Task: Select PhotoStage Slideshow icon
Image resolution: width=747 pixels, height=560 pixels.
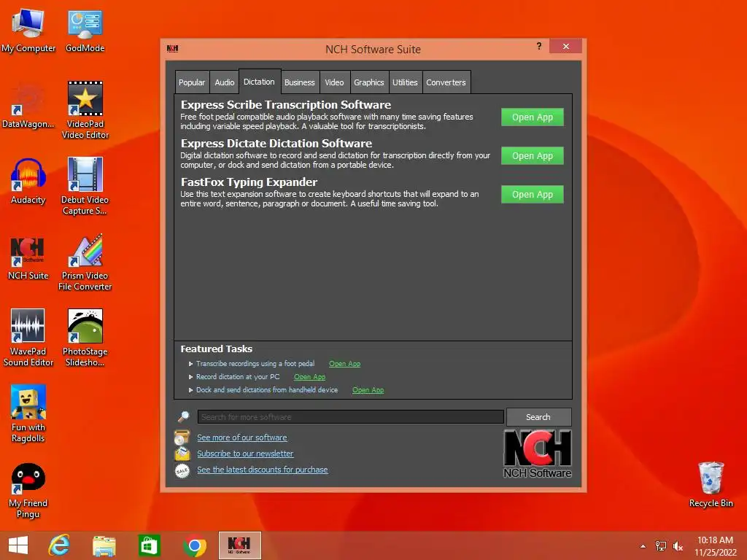Action: click(85, 338)
